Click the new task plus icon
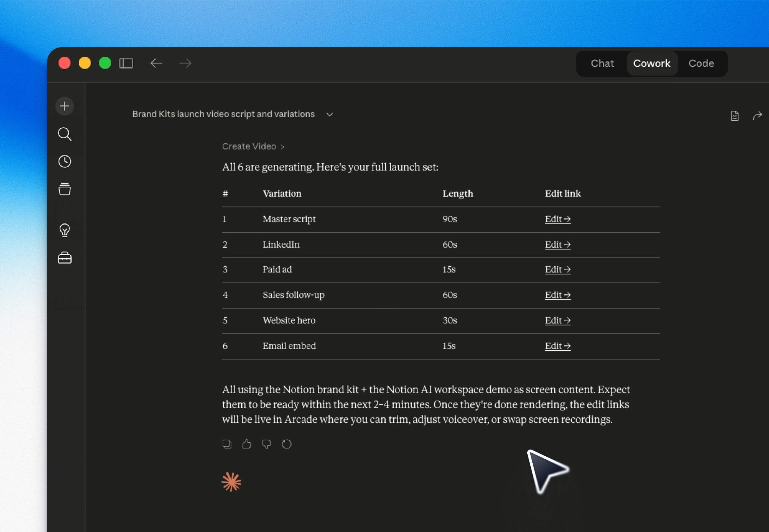This screenshot has height=532, width=769. [x=64, y=106]
